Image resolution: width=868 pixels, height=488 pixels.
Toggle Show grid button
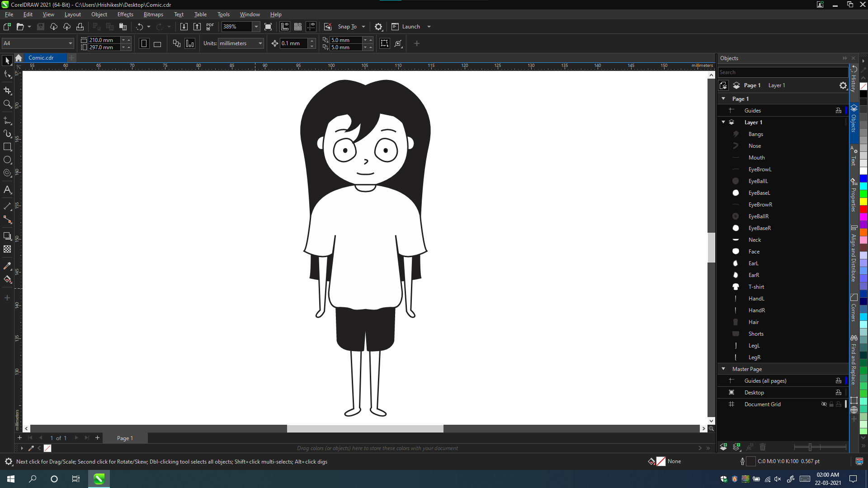coord(298,27)
